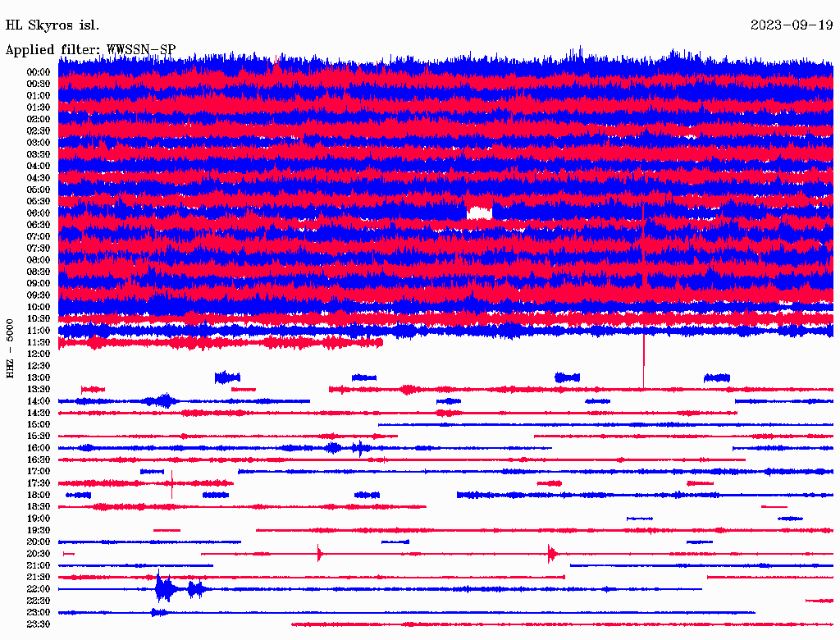Select the 16:00 time label
840x640 pixels.
coord(39,447)
